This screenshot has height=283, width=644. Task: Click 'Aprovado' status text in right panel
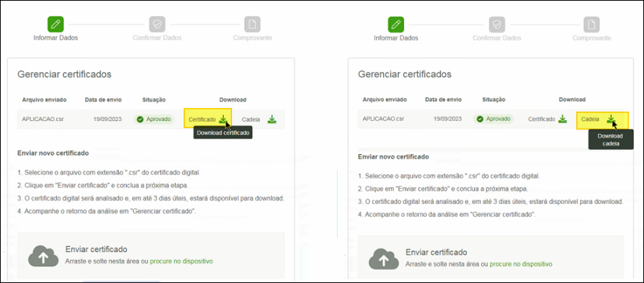click(498, 119)
